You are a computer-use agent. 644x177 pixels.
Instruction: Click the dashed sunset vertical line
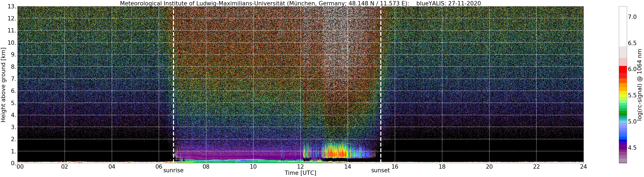[x=380, y=85]
